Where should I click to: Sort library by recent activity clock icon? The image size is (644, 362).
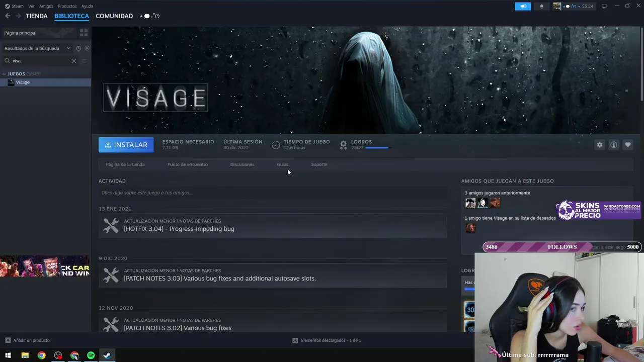coord(78,48)
